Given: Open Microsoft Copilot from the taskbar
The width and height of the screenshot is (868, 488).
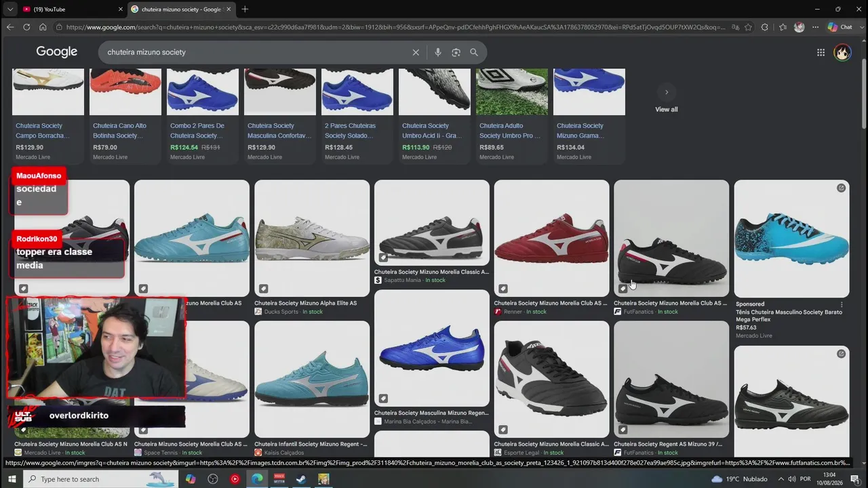Looking at the screenshot, I should 191,479.
